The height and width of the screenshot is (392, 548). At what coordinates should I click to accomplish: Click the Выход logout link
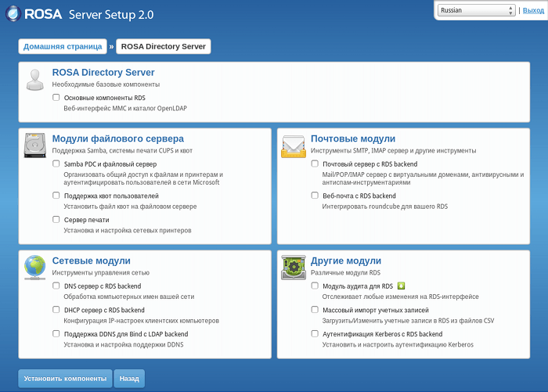point(533,10)
